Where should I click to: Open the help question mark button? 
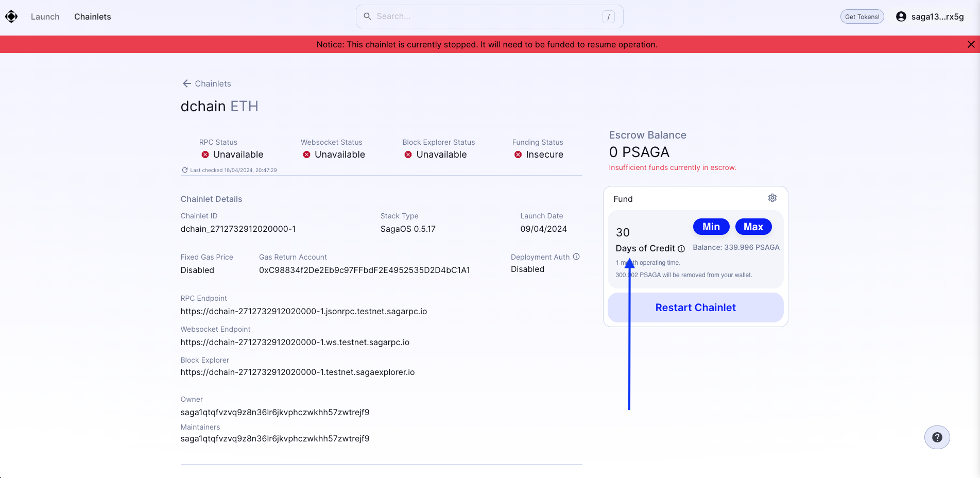pyautogui.click(x=937, y=437)
